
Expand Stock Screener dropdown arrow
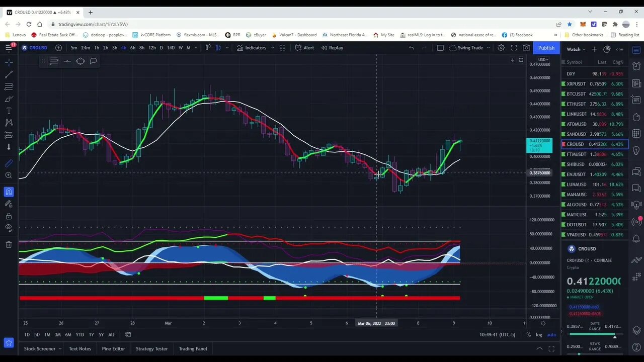(60, 348)
